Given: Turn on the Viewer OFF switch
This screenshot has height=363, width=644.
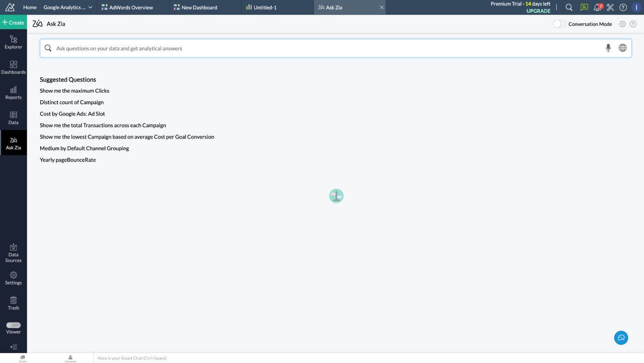Looking at the screenshot, I should pyautogui.click(x=13, y=325).
